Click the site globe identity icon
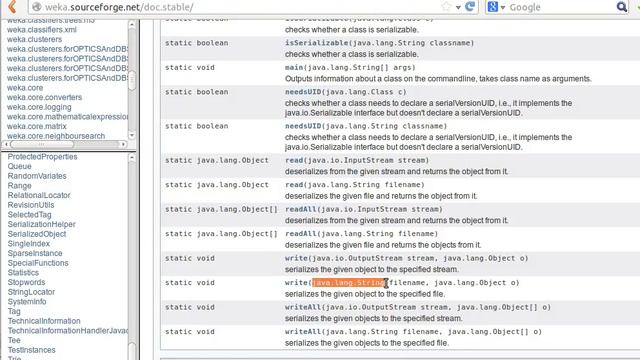The image size is (640, 360). (37, 7)
